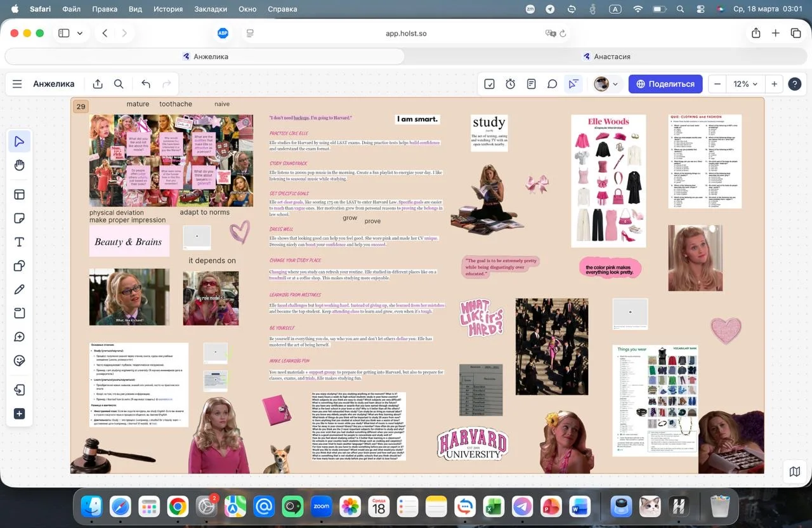Open Control Center in menu bar

[x=700, y=9]
